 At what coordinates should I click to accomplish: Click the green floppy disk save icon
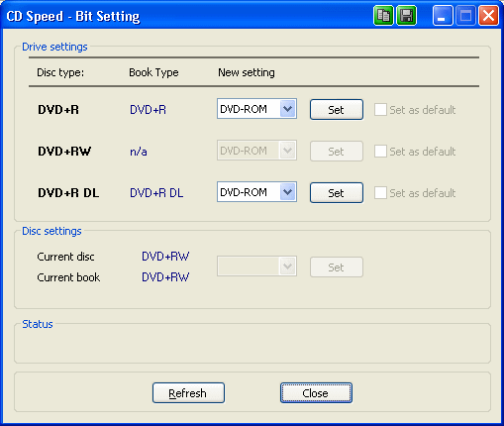pos(406,16)
